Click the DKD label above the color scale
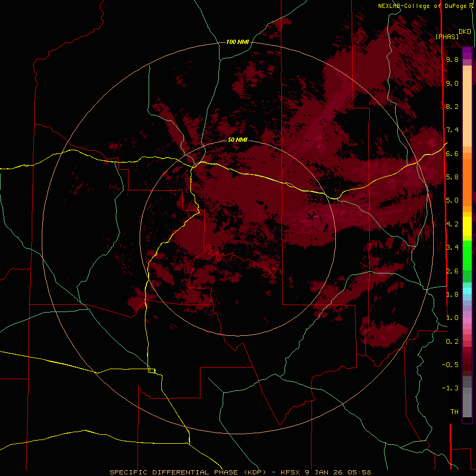 point(464,32)
